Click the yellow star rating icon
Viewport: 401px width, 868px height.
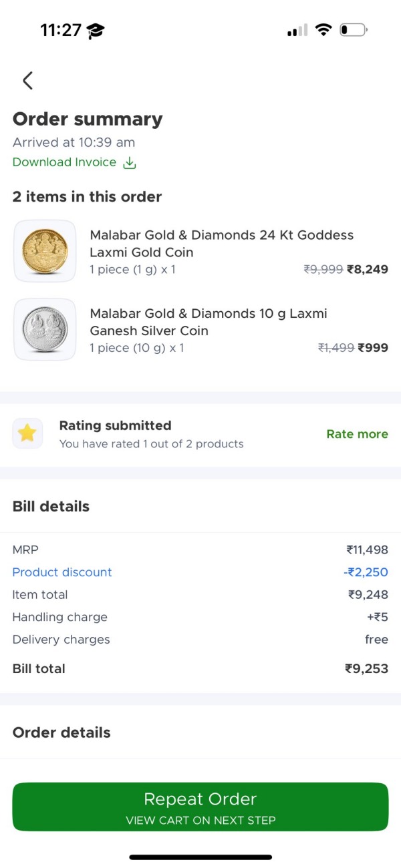pos(27,433)
